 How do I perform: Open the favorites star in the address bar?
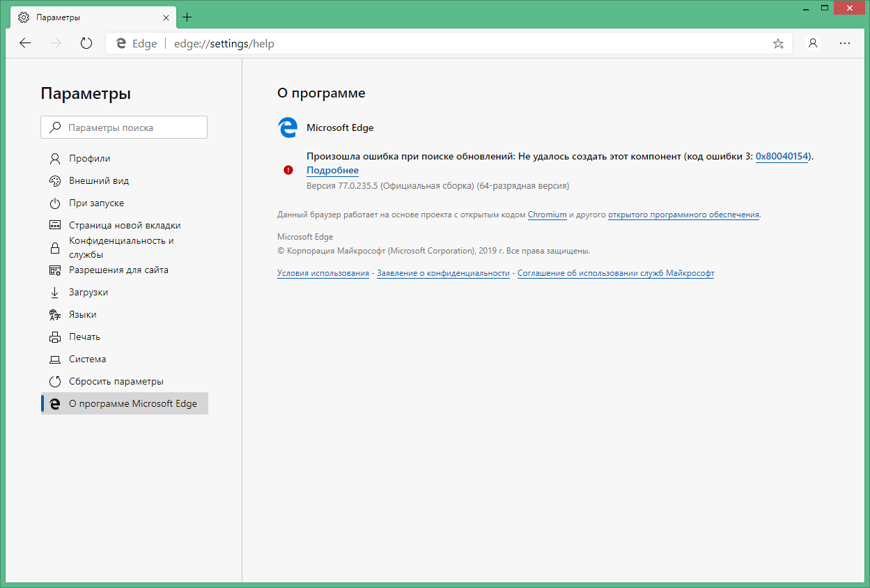pyautogui.click(x=778, y=43)
